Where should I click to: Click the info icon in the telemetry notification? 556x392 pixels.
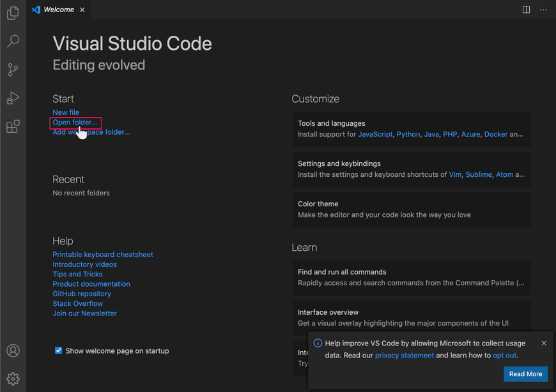(318, 343)
